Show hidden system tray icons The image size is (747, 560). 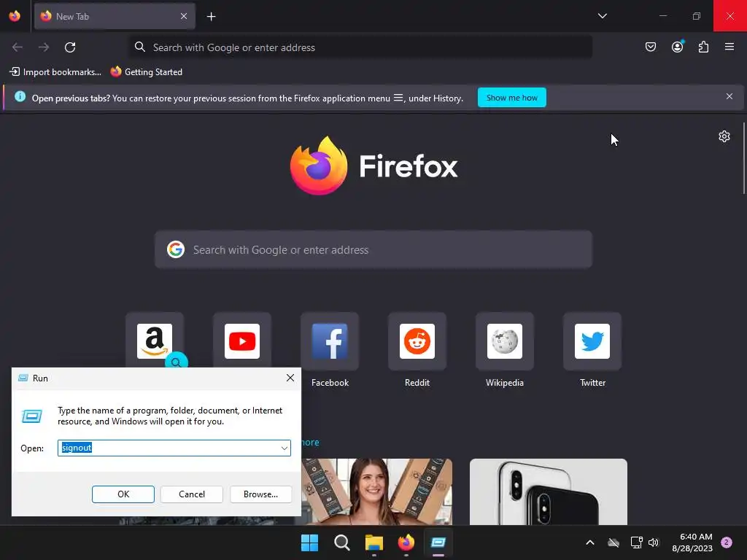pyautogui.click(x=589, y=542)
